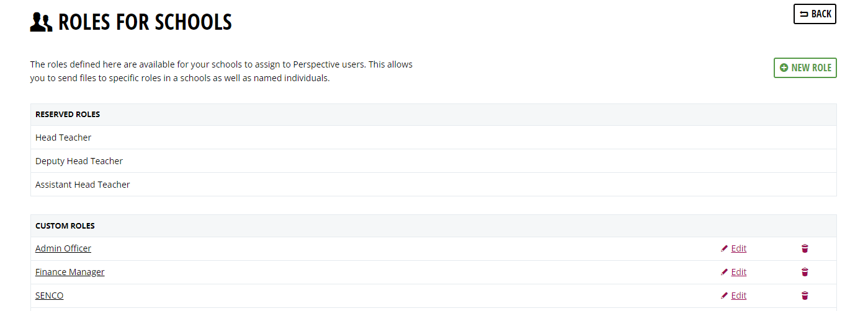The image size is (868, 311).
Task: Open the SENCO role link
Action: [50, 296]
